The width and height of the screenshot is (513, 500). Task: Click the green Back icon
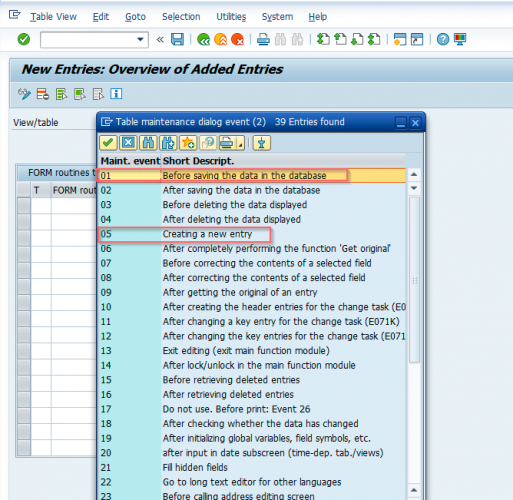203,39
